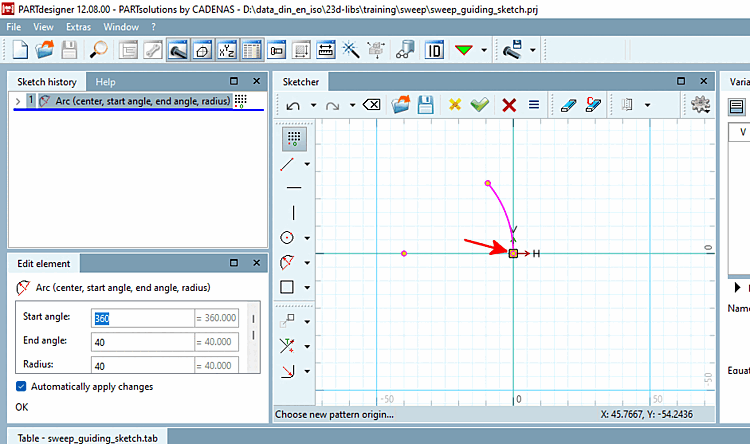Click the Undo arrow in Sketcher

293,105
